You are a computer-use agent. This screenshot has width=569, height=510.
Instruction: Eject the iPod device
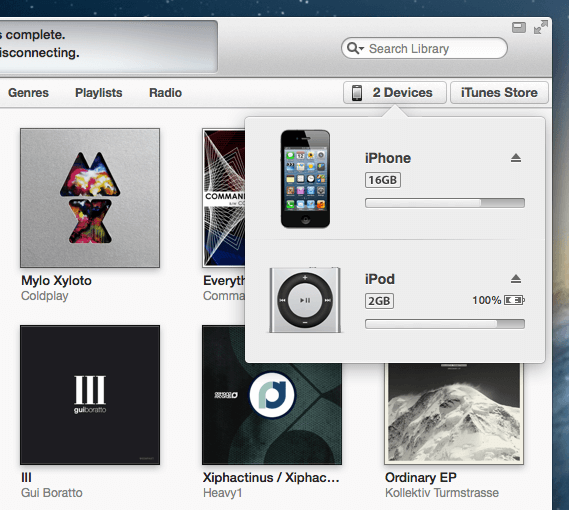tap(516, 279)
